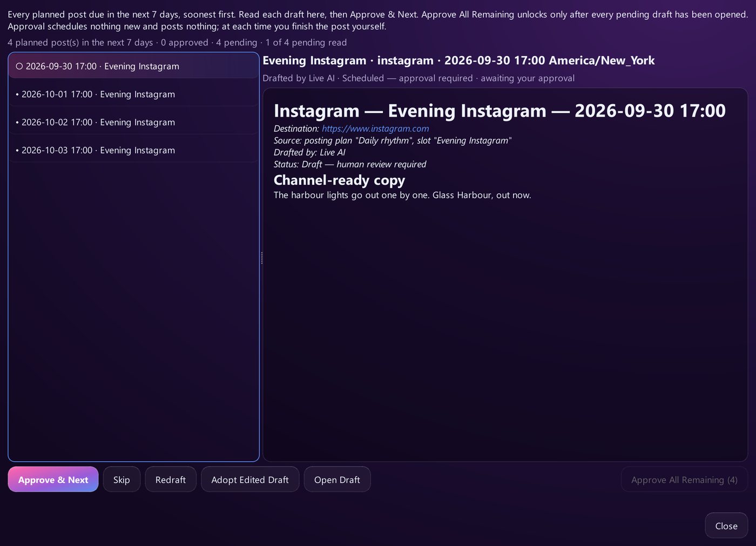Click the Source posting plan "Daily rhythm" line
This screenshot has height=546, width=756.
(x=393, y=140)
